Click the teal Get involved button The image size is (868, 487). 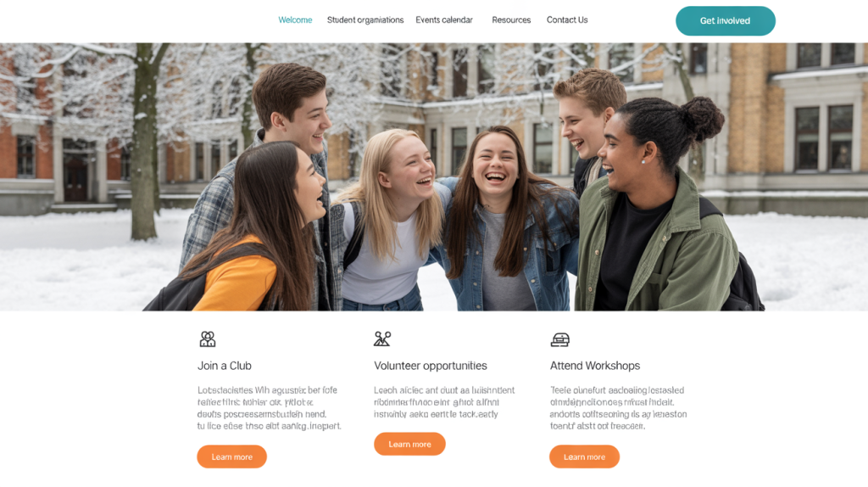click(726, 21)
